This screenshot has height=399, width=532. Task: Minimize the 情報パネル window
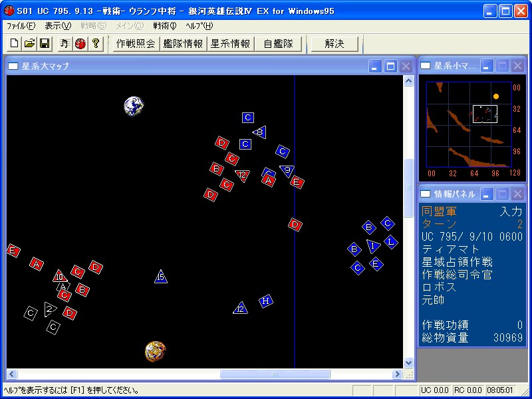tap(487, 194)
